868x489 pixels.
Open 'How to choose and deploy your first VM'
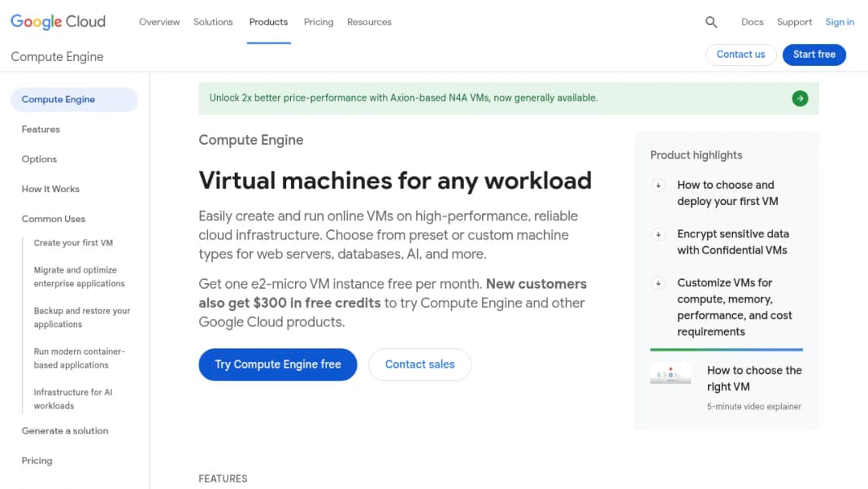pyautogui.click(x=727, y=193)
